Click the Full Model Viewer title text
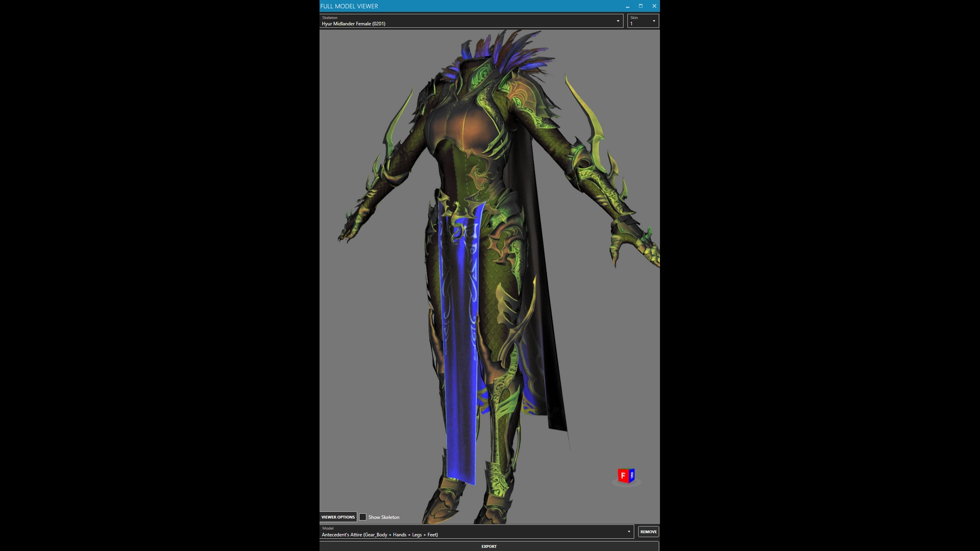The width and height of the screenshot is (980, 551). (349, 6)
